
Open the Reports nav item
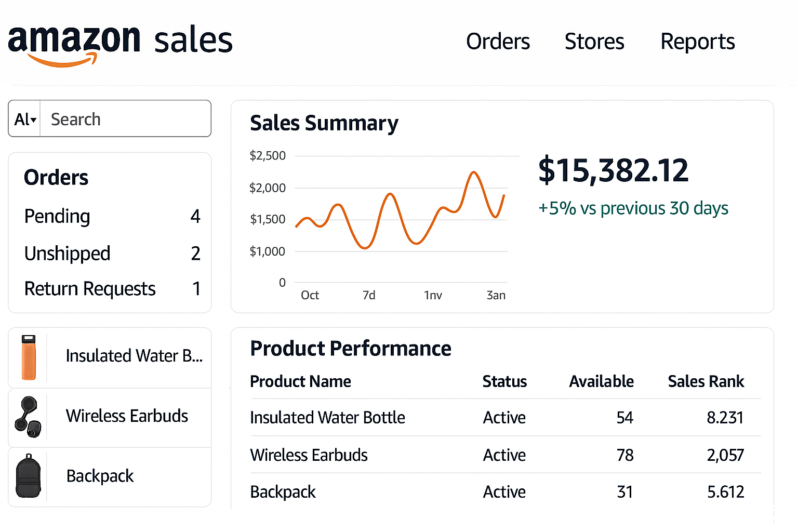[x=697, y=42]
